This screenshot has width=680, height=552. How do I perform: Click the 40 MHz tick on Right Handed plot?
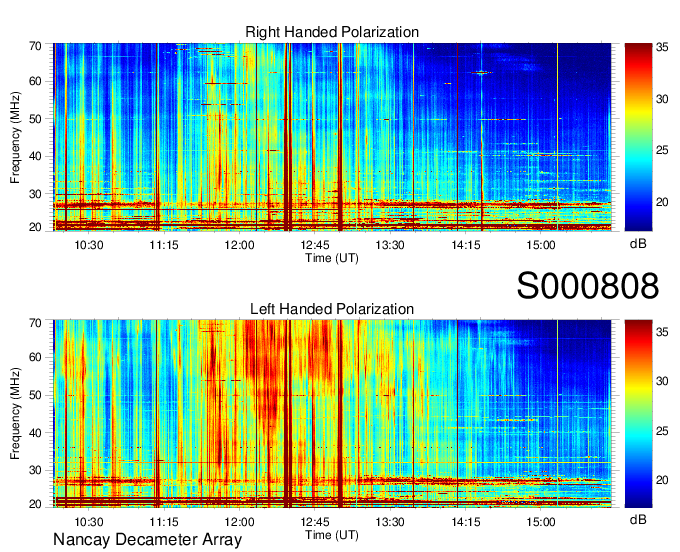35,157
